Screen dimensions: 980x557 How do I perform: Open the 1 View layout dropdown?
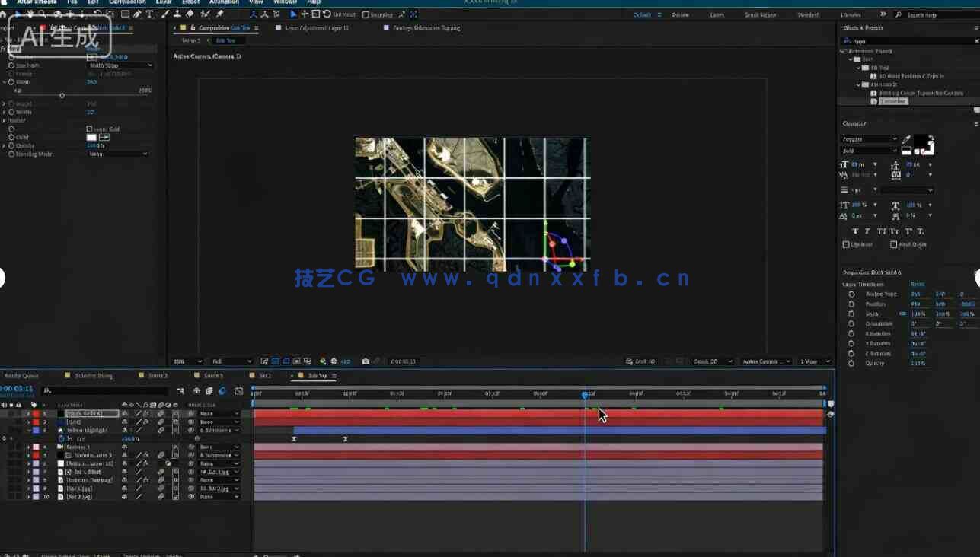[x=814, y=361]
